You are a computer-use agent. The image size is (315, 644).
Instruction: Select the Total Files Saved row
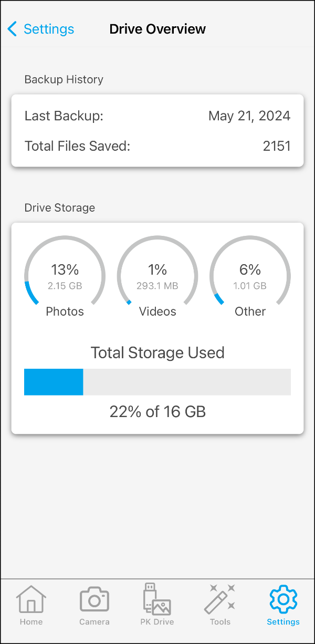[157, 146]
